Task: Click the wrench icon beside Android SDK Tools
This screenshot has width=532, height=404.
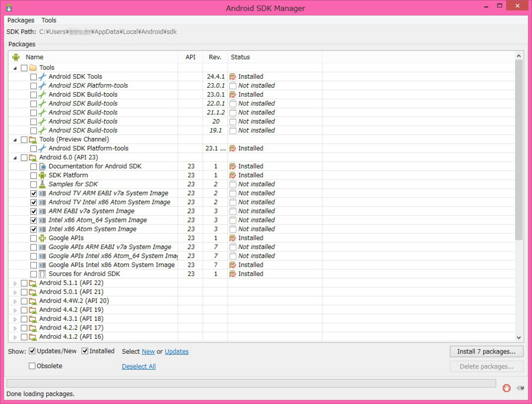Action: pos(42,77)
